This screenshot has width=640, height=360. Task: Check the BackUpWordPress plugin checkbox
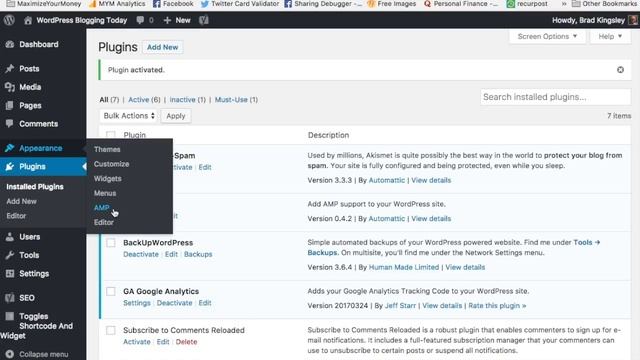click(111, 242)
